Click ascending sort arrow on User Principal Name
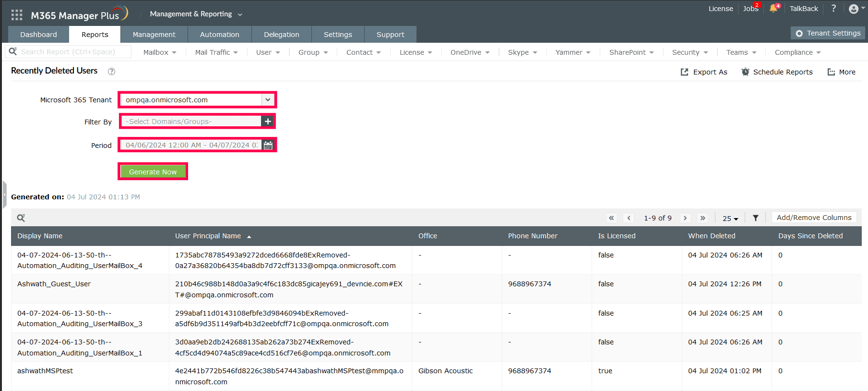Image resolution: width=868 pixels, height=391 pixels. pos(249,236)
